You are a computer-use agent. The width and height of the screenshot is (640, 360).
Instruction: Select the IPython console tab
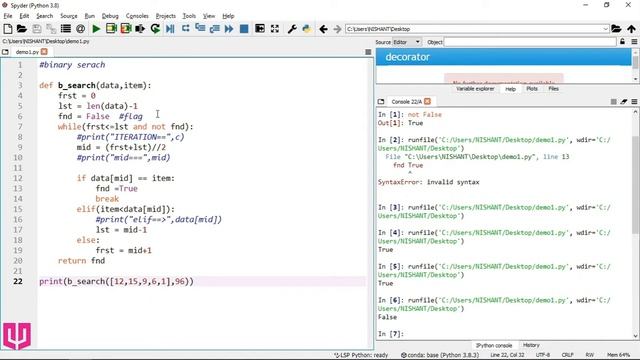click(x=493, y=345)
